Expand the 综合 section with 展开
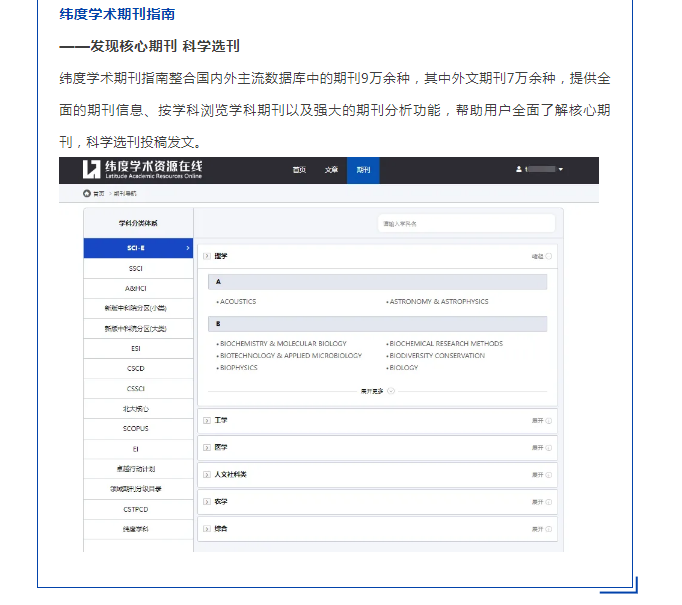Image resolution: width=682 pixels, height=605 pixels. click(x=542, y=529)
